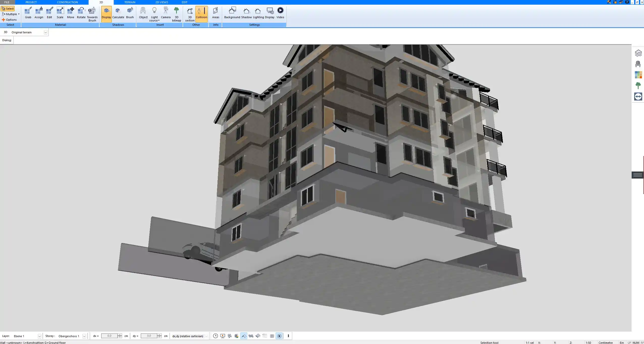Screen dimensions: 644x344
Task: Open the layers stack icon in right sidebar
Action: tap(638, 53)
